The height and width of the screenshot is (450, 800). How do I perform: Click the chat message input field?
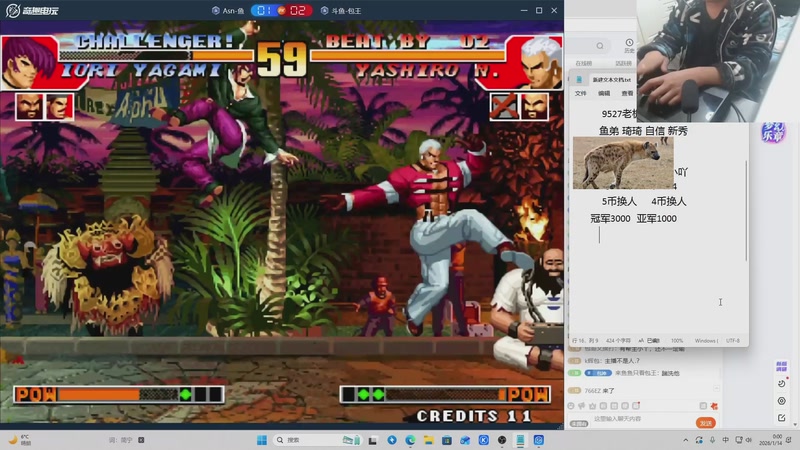(642, 419)
